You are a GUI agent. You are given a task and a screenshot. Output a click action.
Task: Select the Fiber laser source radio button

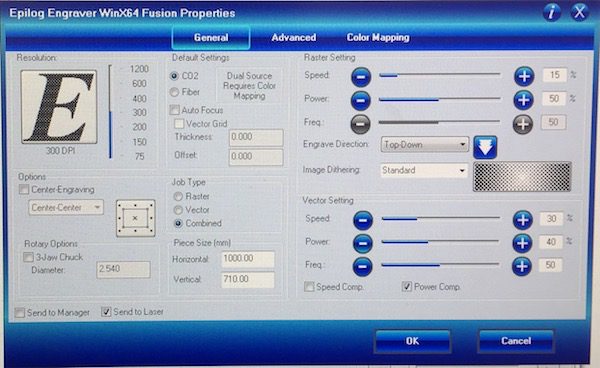[174, 92]
